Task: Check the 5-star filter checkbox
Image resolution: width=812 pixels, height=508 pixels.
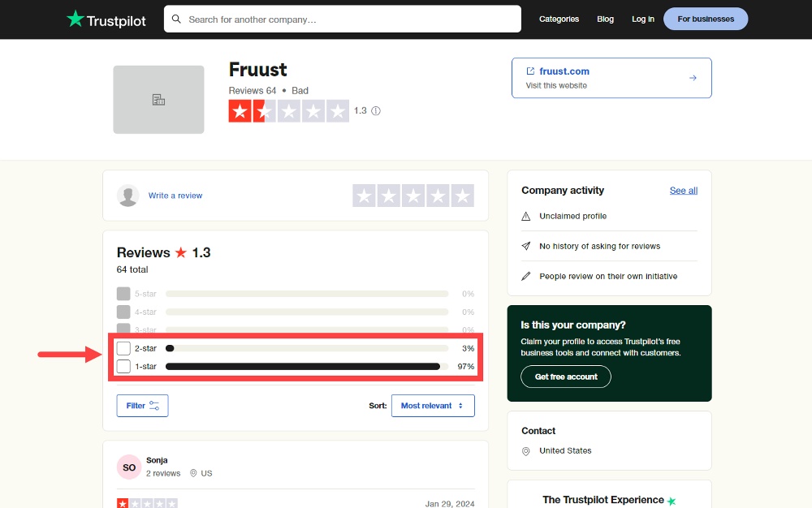Action: 123,294
